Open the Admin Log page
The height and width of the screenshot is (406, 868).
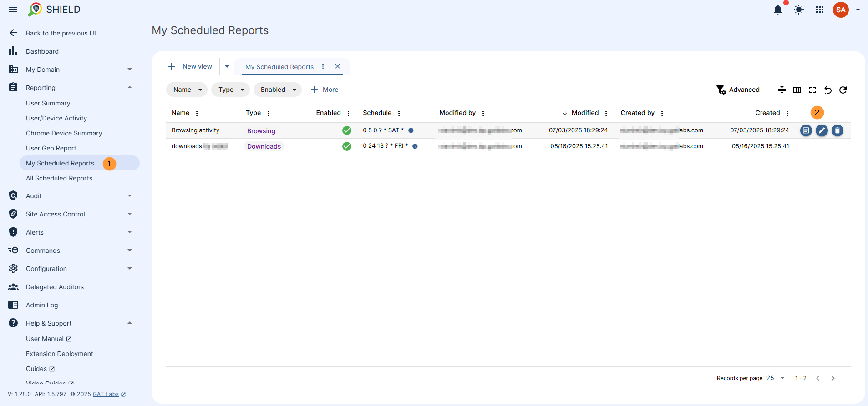42,305
